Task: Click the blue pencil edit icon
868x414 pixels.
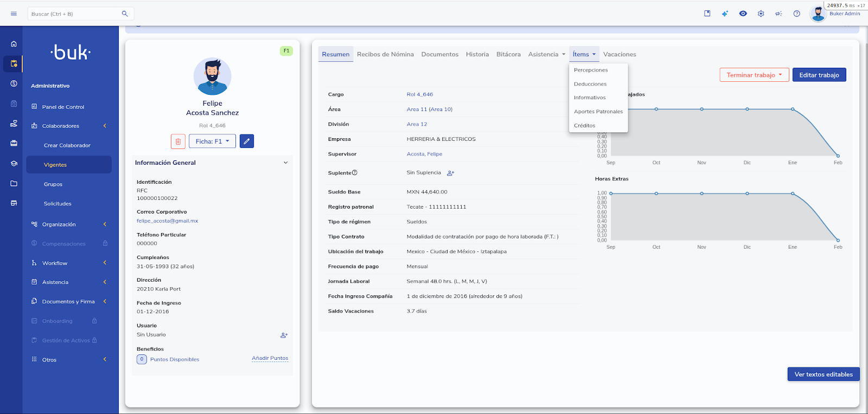Action: [x=247, y=141]
